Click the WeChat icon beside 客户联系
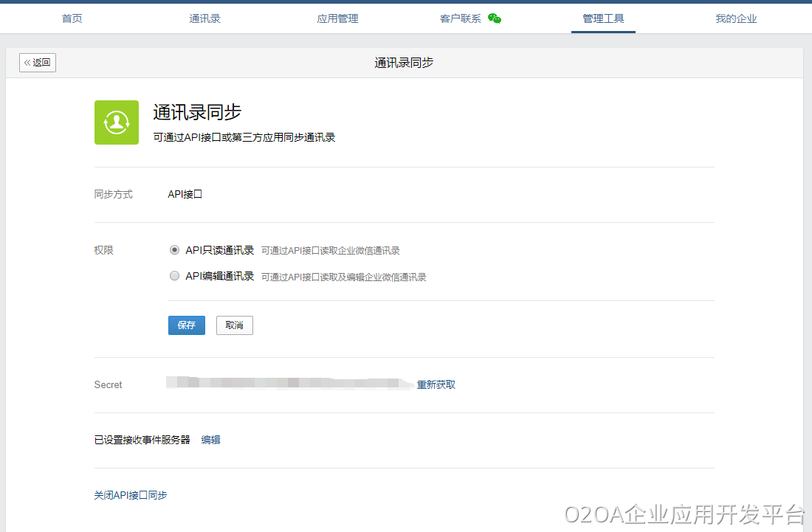This screenshot has width=812, height=532. click(495, 18)
